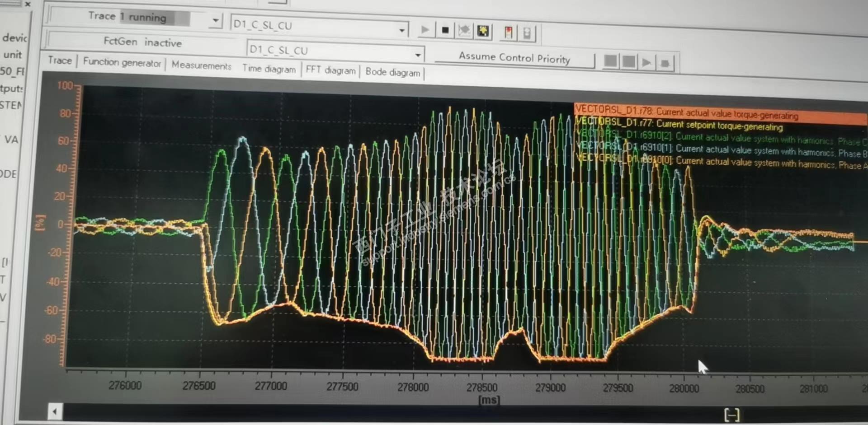Stop the running trace recording
868x425 pixels.
(445, 30)
